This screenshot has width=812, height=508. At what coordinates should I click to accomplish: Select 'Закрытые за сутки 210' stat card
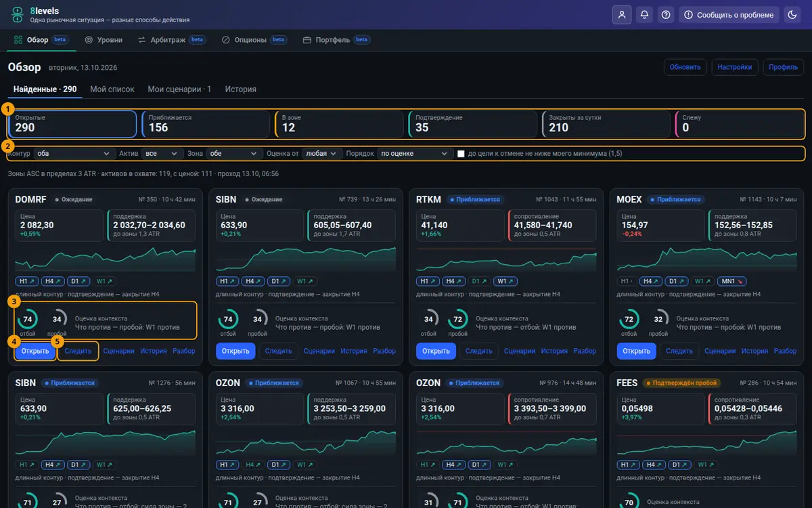click(607, 123)
